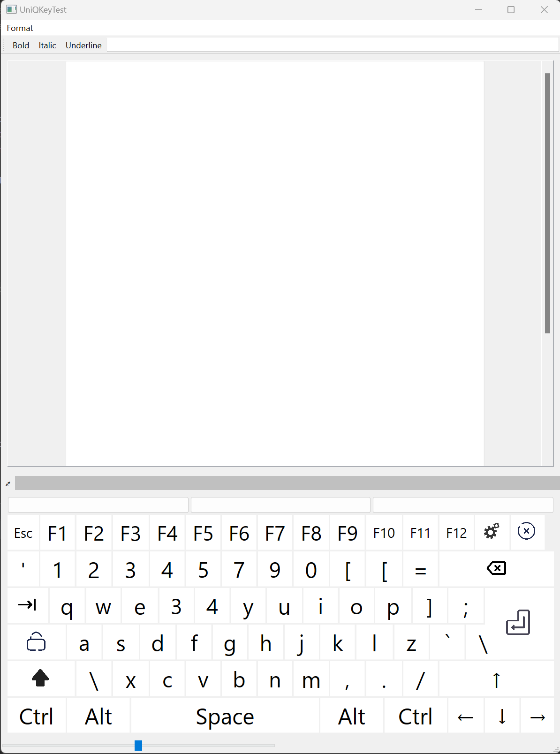
Task: Tap the letter z key
Action: 411,642
